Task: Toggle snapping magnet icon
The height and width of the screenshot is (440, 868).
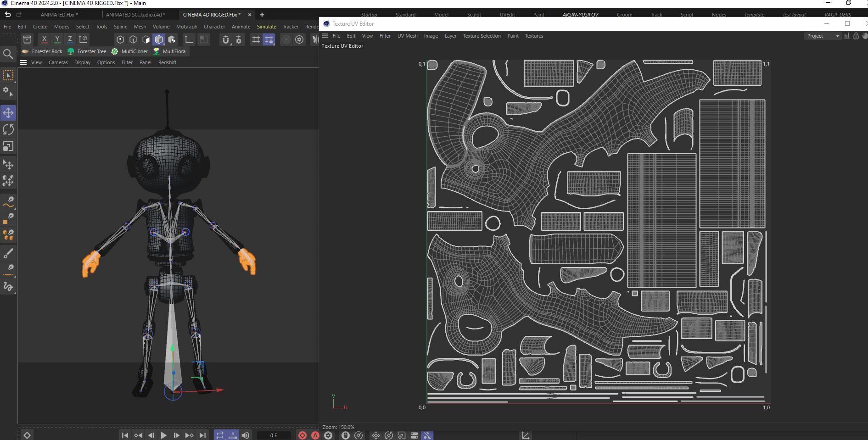Action: (x=225, y=39)
